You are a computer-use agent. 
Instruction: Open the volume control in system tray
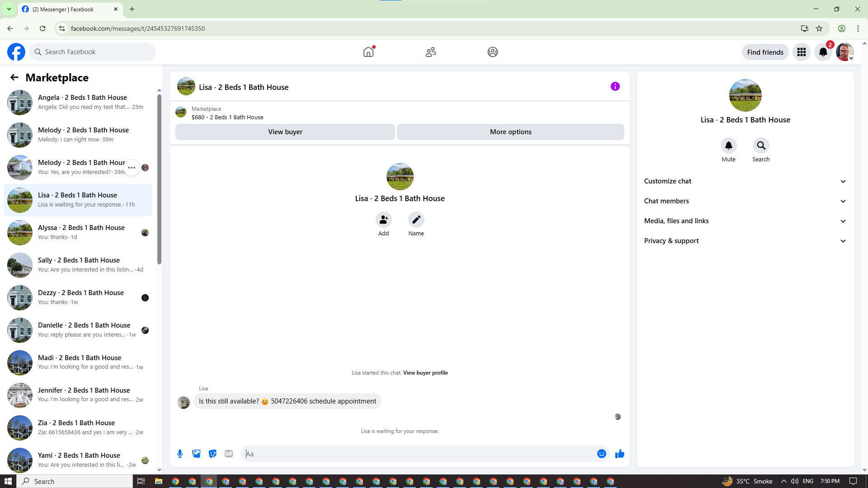794,481
